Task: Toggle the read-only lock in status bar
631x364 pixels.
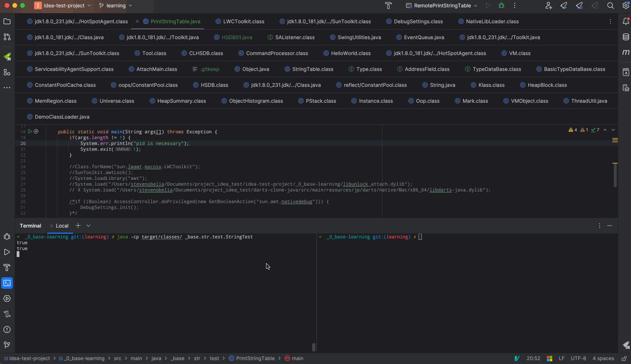Action: (624, 359)
